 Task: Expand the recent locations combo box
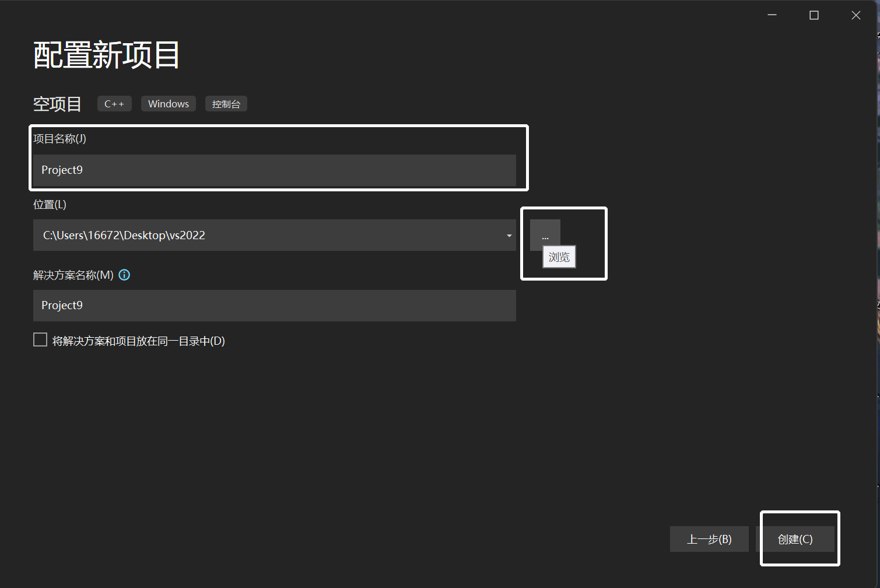tap(508, 235)
